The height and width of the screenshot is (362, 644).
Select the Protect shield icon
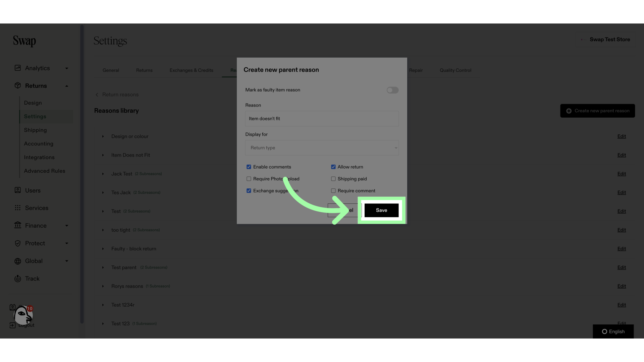pyautogui.click(x=18, y=243)
